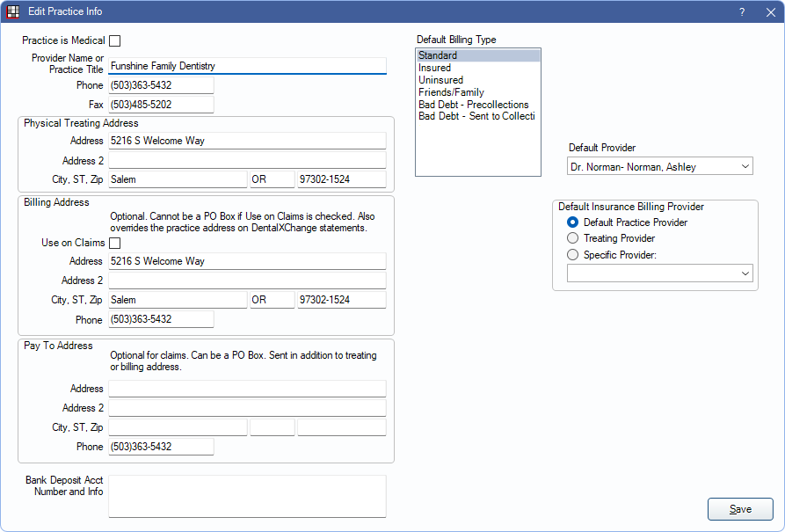Click Physical Treating Address zip code field

[x=341, y=179]
